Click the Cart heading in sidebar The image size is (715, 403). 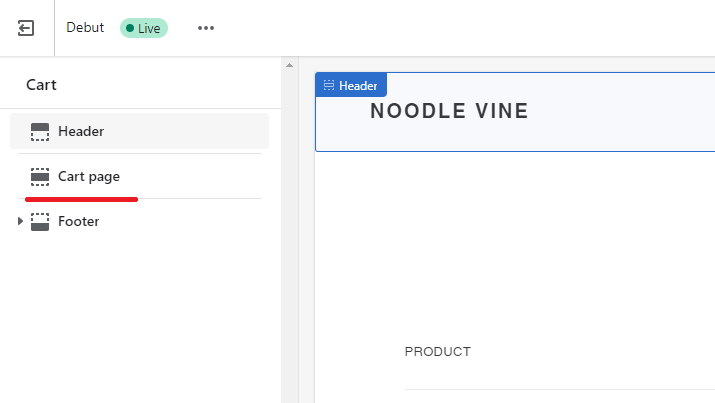[x=41, y=85]
